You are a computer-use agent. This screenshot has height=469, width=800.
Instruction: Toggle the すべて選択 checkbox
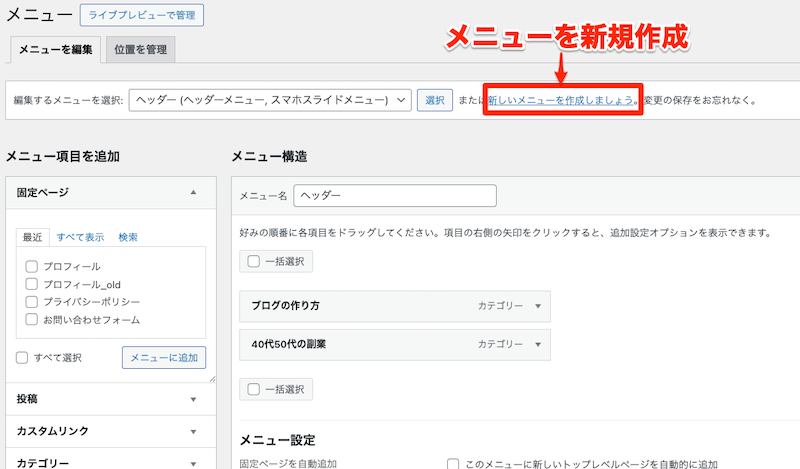[x=22, y=357]
